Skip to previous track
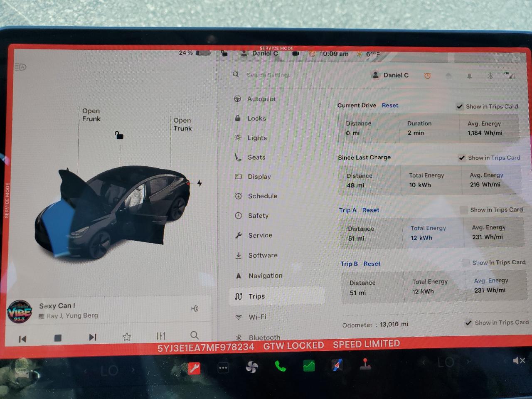The height and width of the screenshot is (399, 532). tap(22, 339)
